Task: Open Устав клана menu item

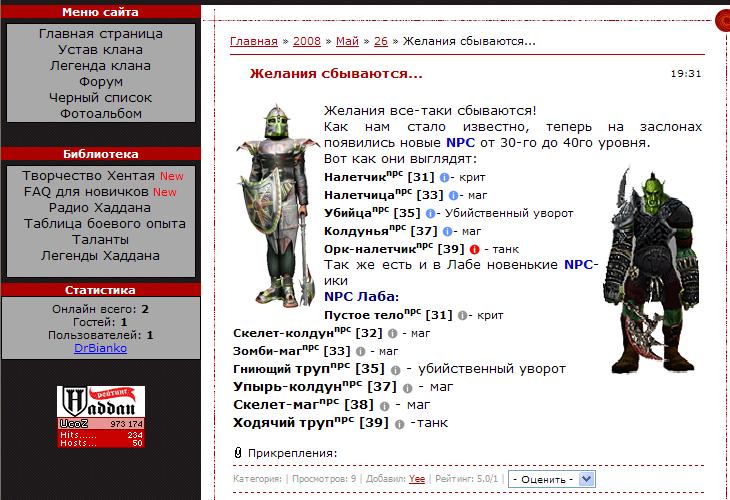Action: [x=101, y=49]
